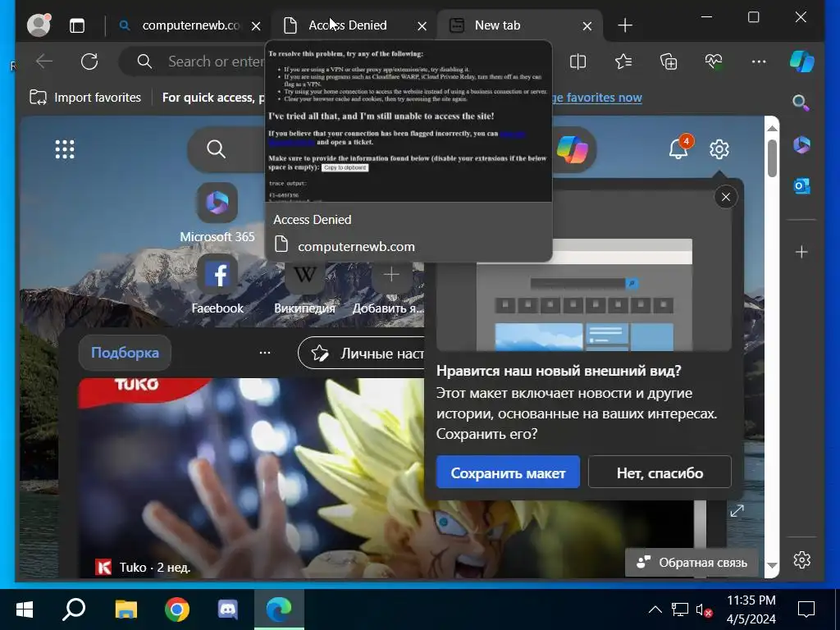The height and width of the screenshot is (630, 840).
Task: Click Нет, спасибо button
Action: (x=660, y=472)
